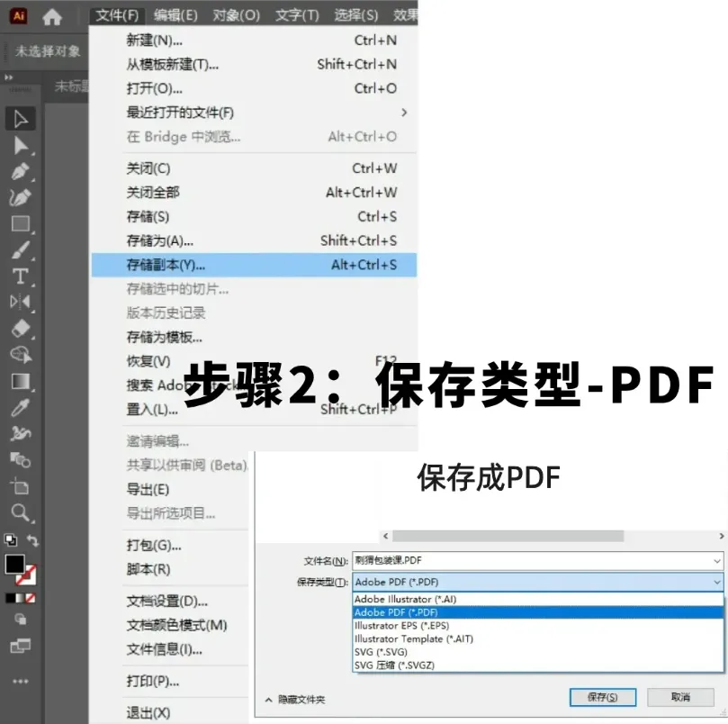Choose 打开(O)... menu entry
Viewport: 728px width, 724px height.
[x=254, y=88]
